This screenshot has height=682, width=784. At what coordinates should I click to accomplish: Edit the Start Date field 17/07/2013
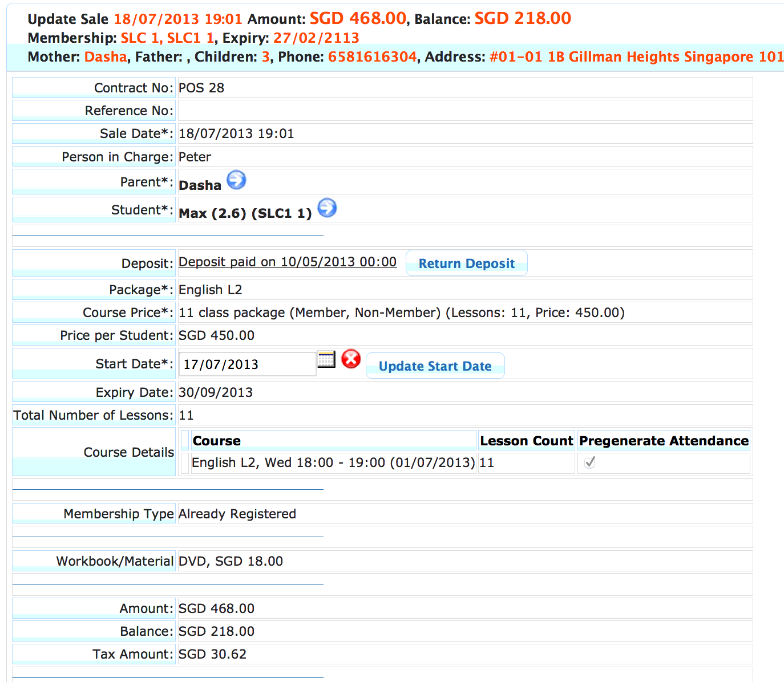[248, 364]
